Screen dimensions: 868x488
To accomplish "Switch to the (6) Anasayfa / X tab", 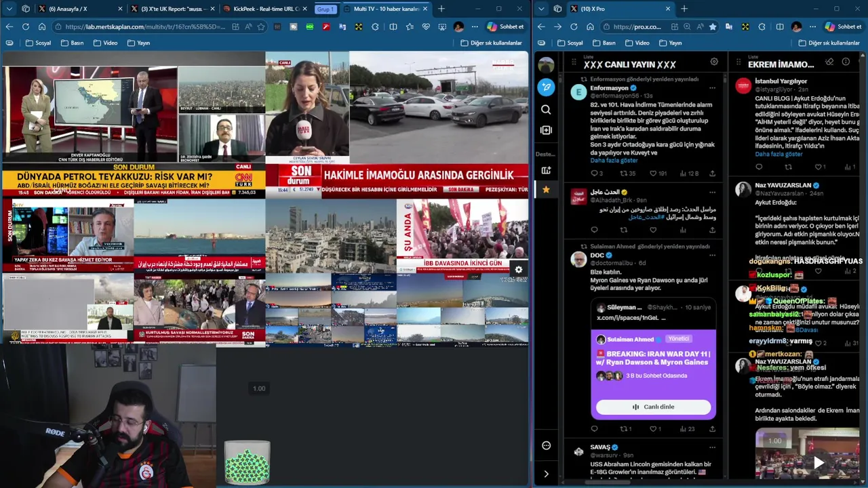I will [80, 9].
